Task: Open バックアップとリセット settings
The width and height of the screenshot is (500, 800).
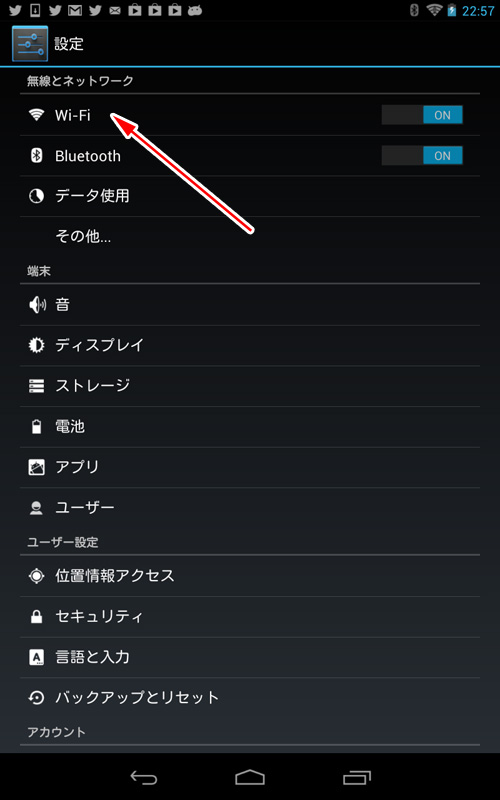Action: (250, 698)
